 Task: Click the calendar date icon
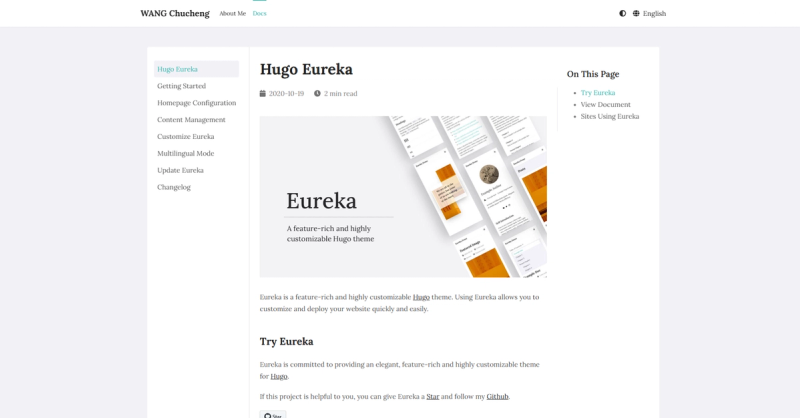coord(263,93)
